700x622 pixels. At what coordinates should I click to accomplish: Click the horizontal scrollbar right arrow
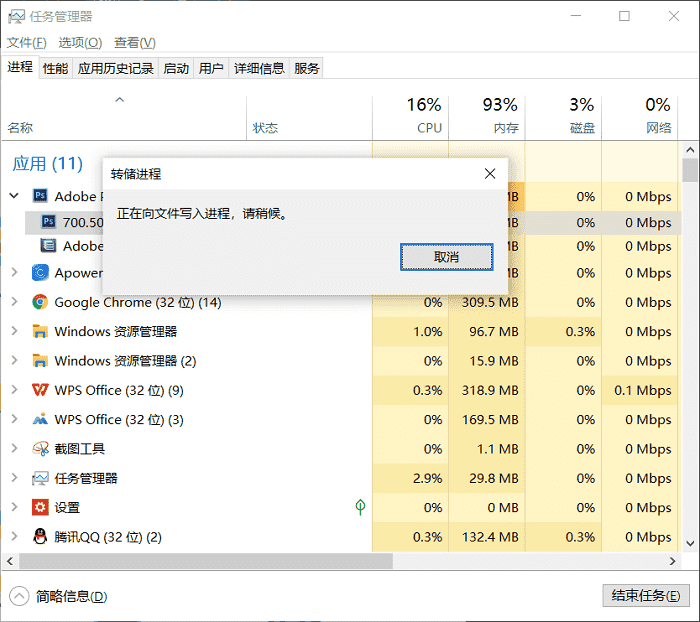(673, 561)
